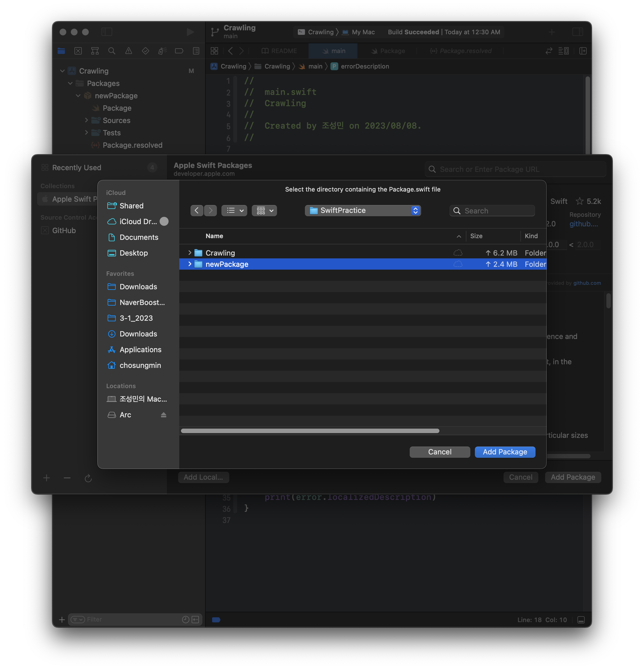Open the Source Control navigator
The width and height of the screenshot is (644, 669).
pos(78,51)
